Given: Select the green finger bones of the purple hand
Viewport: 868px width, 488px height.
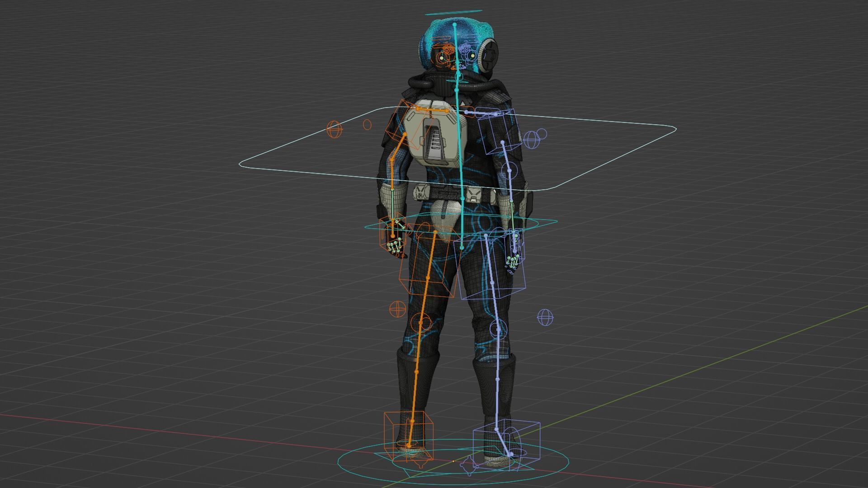Looking at the screenshot, I should click(513, 261).
